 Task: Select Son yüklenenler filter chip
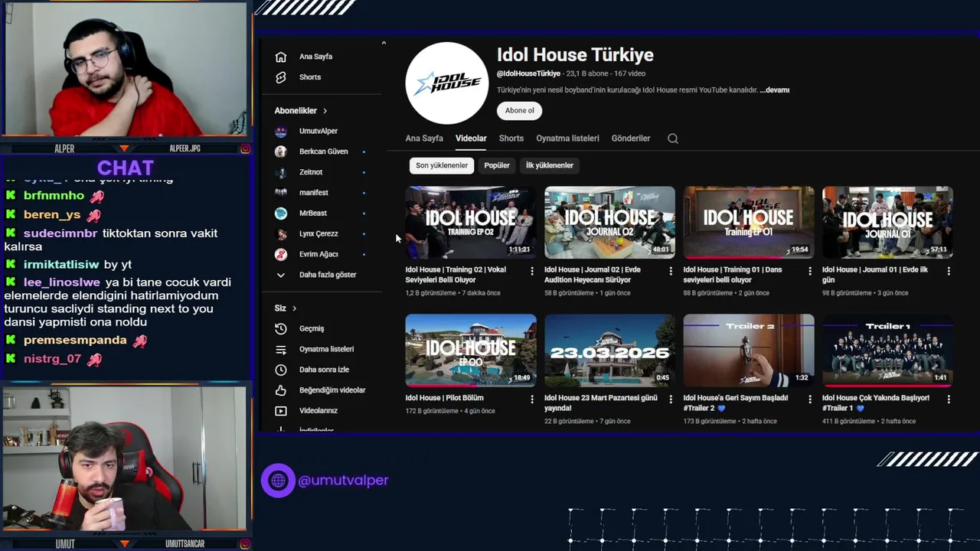(442, 165)
